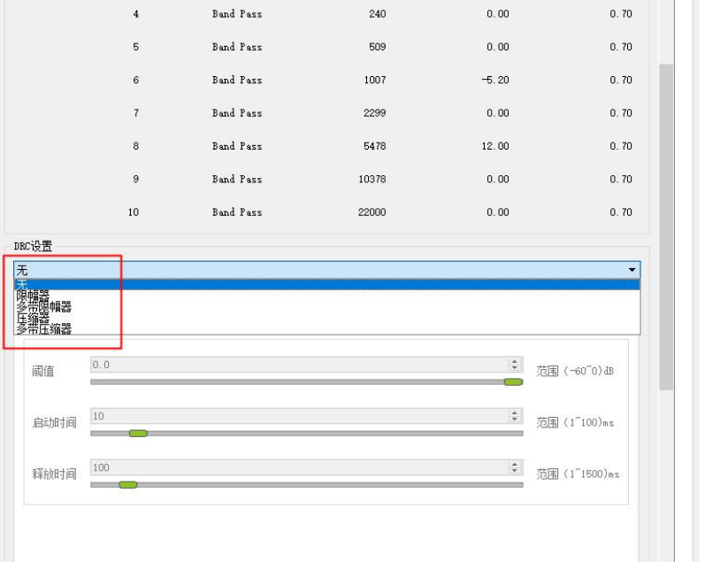Click the 范围 (-60~0)dB range label
The image size is (728, 562).
pyautogui.click(x=575, y=371)
